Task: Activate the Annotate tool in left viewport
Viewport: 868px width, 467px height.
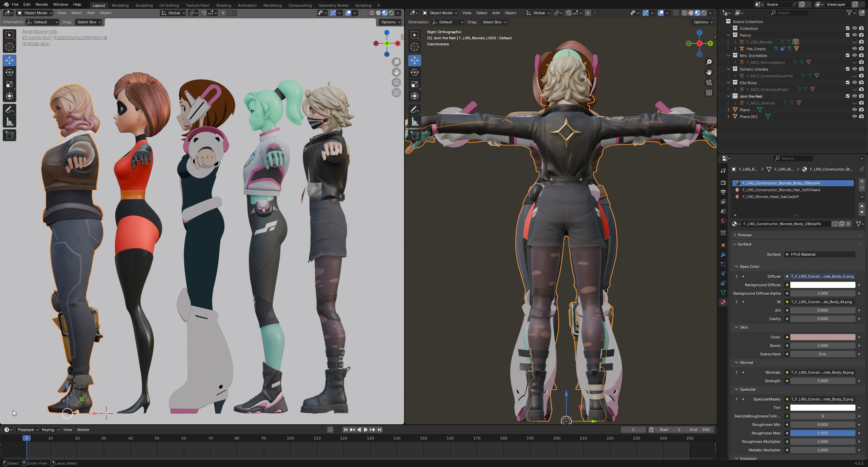Action: (x=9, y=110)
